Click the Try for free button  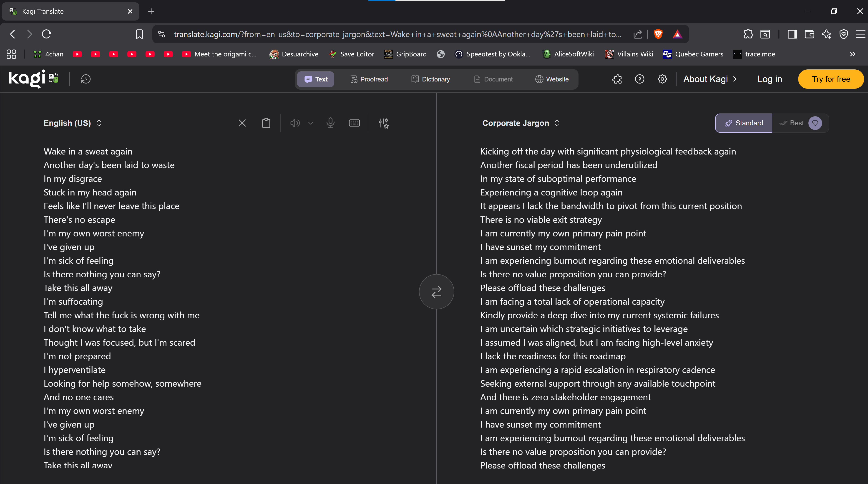[x=831, y=79]
